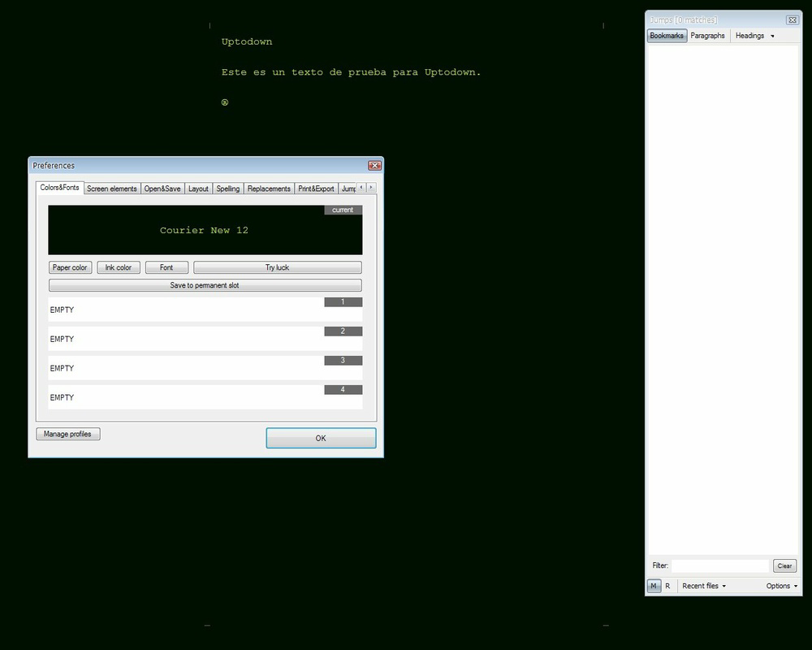Viewport: 812px width, 650px height.
Task: Switch to Screen elements tab
Action: tap(112, 188)
